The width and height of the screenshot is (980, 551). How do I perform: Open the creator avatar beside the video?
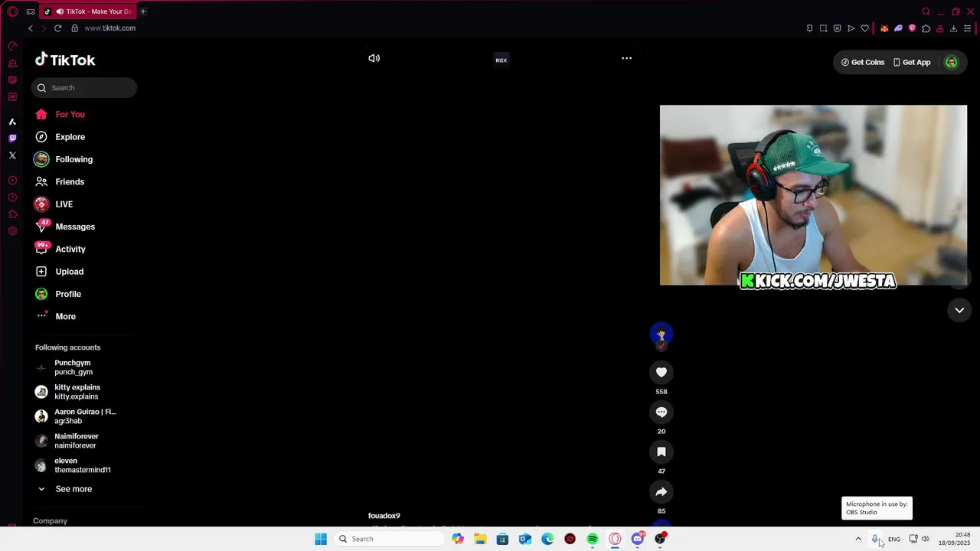[x=661, y=334]
